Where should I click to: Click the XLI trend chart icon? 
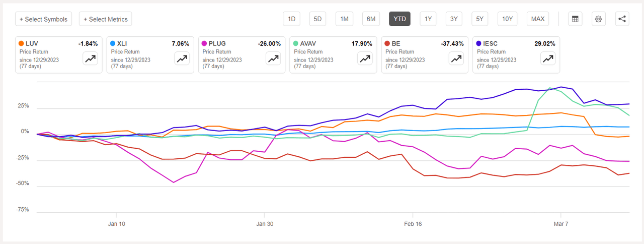pyautogui.click(x=182, y=58)
